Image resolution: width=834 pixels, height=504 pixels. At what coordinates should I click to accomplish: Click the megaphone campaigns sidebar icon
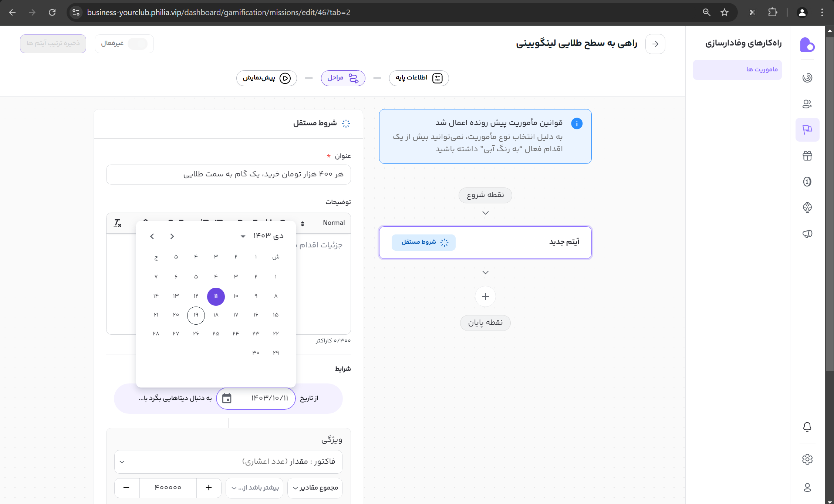click(x=807, y=234)
